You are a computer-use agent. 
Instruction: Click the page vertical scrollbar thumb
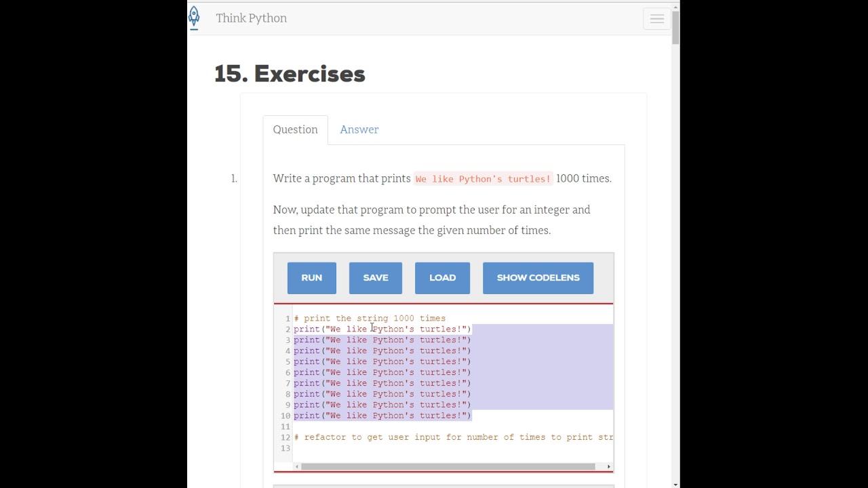point(675,27)
